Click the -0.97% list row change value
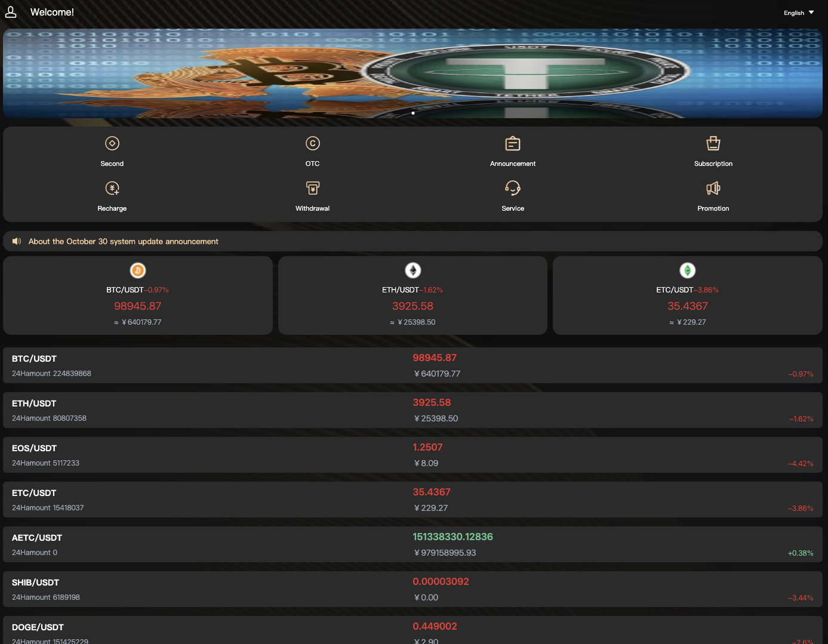This screenshot has height=644, width=828. point(801,374)
